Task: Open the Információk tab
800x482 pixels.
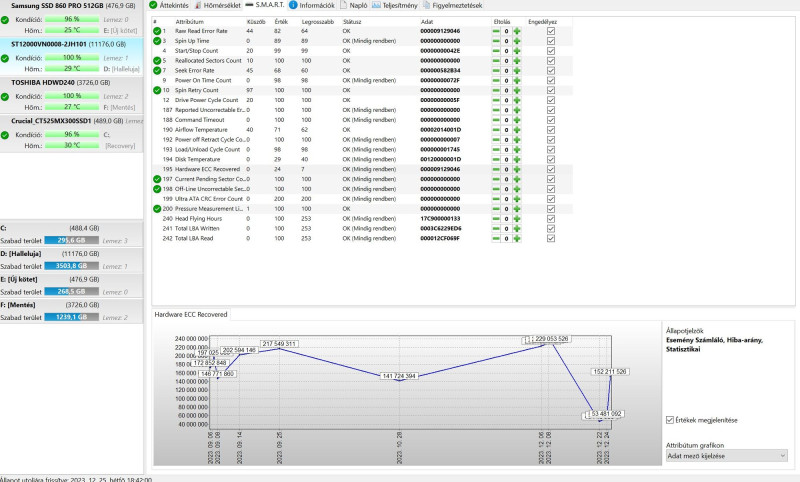Action: [x=312, y=5]
